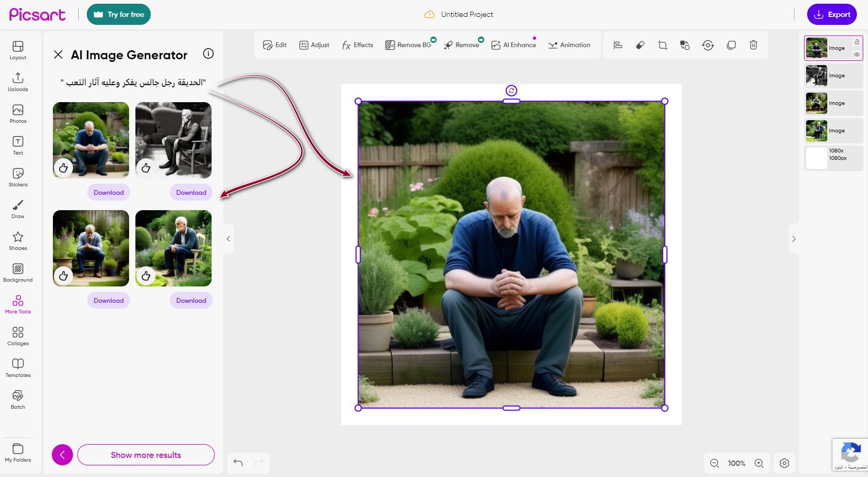The height and width of the screenshot is (477, 868).
Task: Undo the last action
Action: click(238, 463)
